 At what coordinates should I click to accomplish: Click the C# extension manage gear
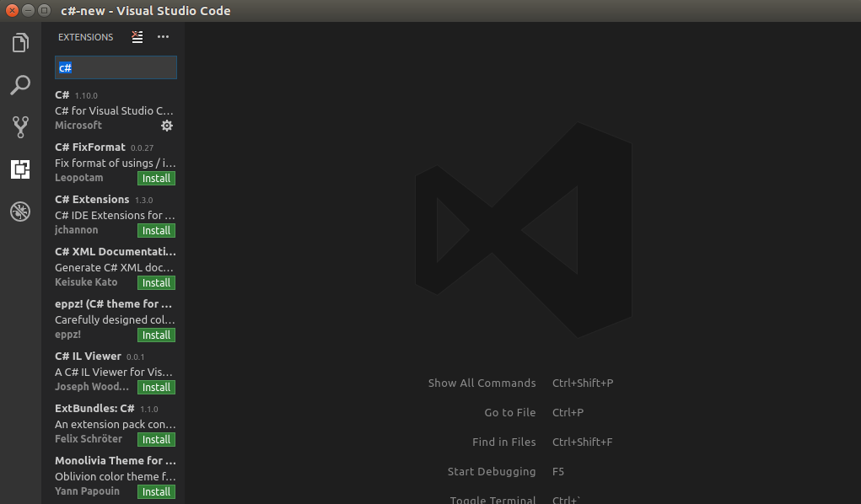tap(167, 126)
